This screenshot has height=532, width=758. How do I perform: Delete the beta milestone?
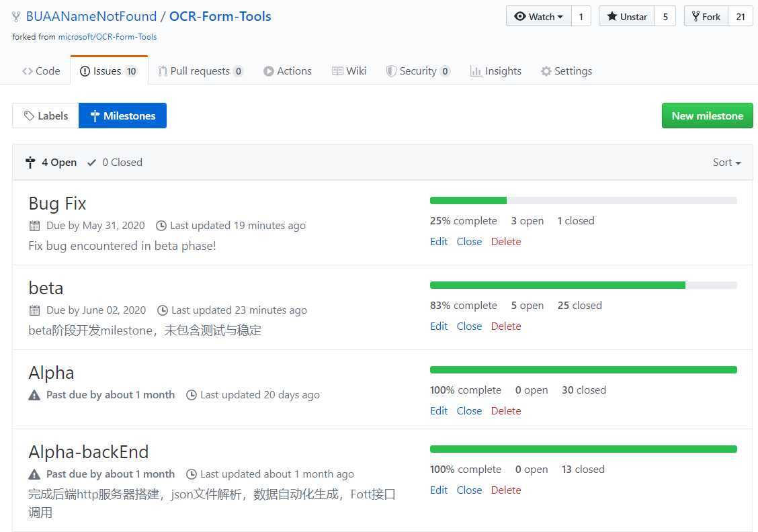coord(506,326)
